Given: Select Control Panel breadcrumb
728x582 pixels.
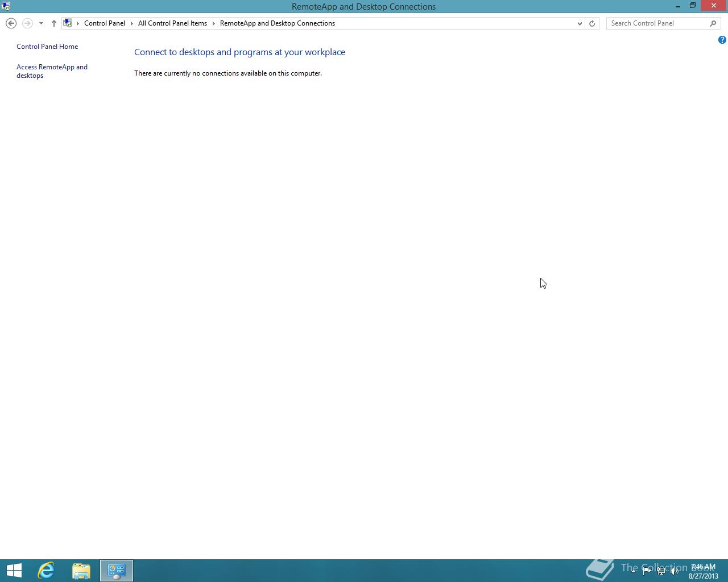Looking at the screenshot, I should [105, 23].
